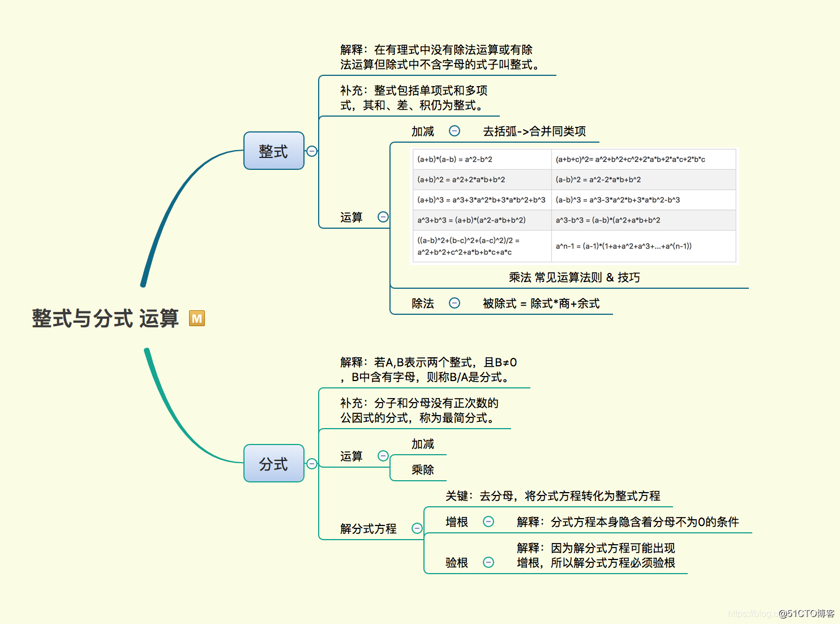Collapse the 增根 branch toggle

point(488,522)
